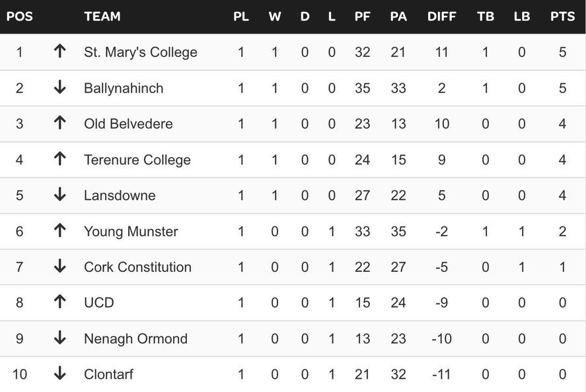Click the down arrow beside Ballynahinch
This screenshot has height=392, width=586.
59,88
